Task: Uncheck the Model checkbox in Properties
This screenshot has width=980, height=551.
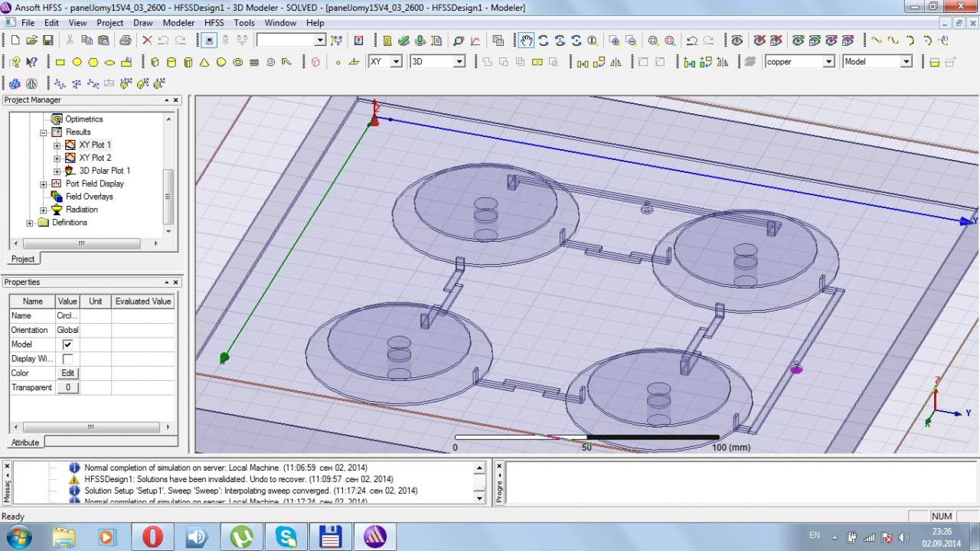Action: point(67,344)
